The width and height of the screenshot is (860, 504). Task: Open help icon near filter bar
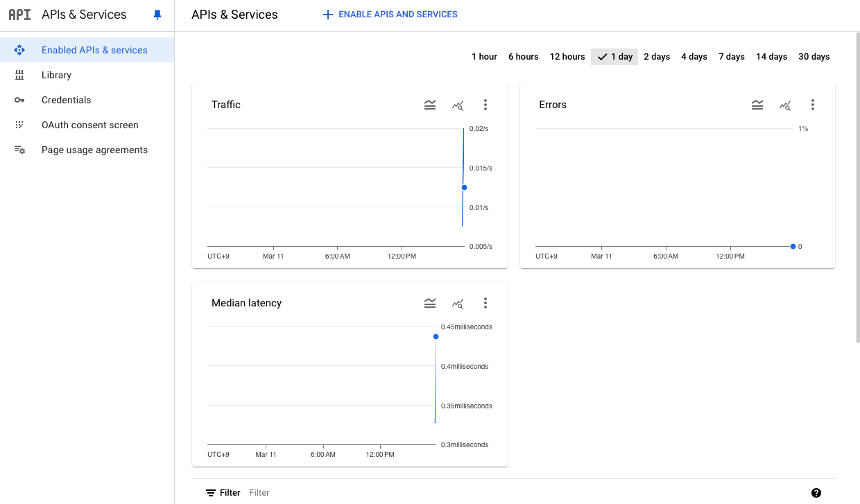[816, 493]
